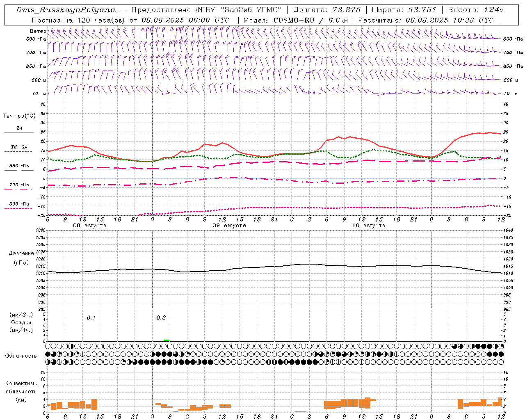
Task: Click the Тем-ра(°C) legend heading
Action: 19,116
